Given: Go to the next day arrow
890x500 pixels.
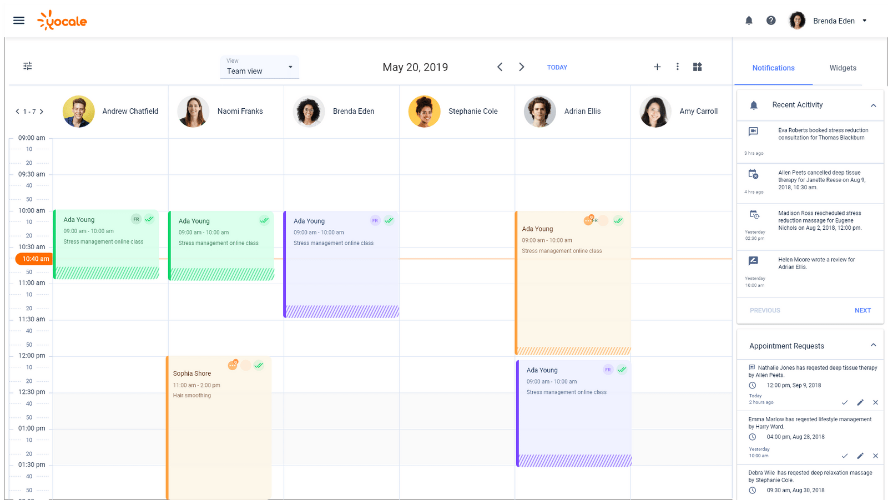Looking at the screenshot, I should tap(522, 67).
